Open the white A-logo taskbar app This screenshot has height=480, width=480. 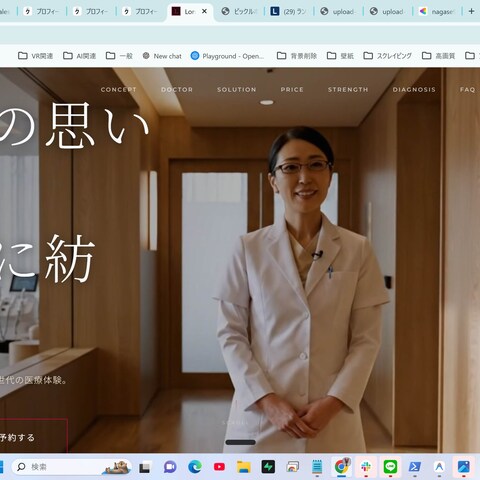tap(439, 467)
